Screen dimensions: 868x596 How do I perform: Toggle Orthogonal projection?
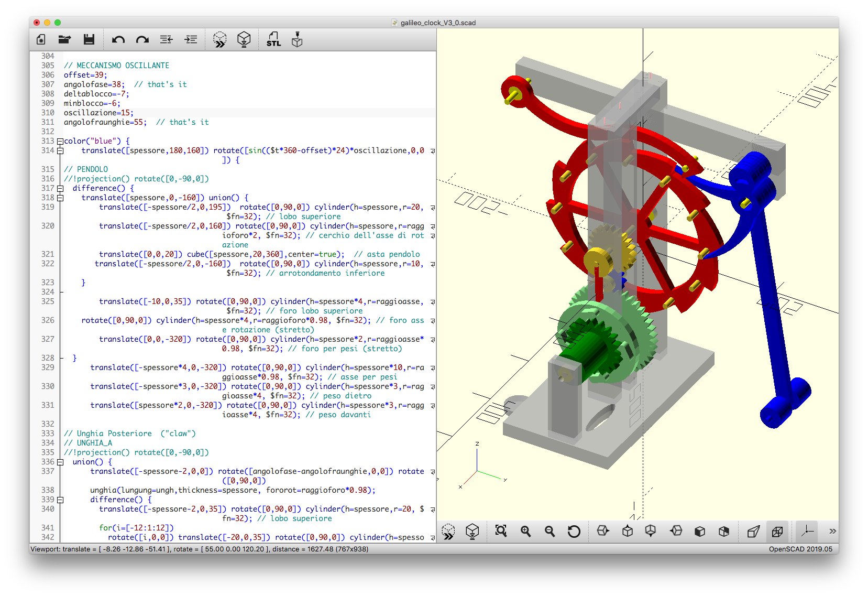777,532
